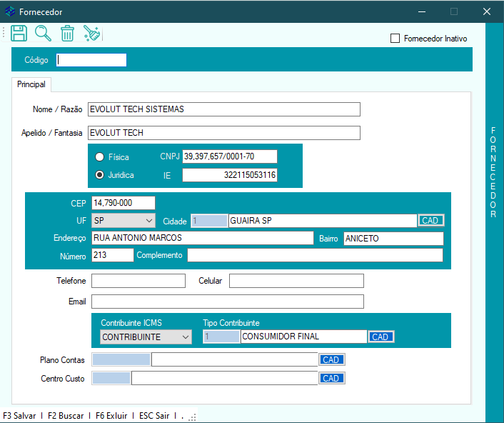Click the Email input field
The image size is (504, 423).
point(227,302)
